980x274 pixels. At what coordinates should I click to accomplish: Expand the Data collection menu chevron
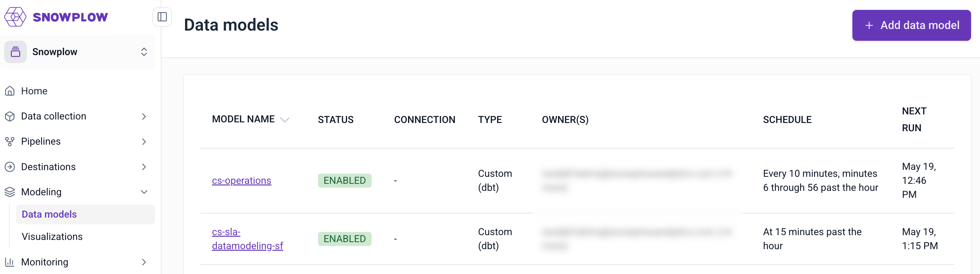pyautogui.click(x=144, y=116)
